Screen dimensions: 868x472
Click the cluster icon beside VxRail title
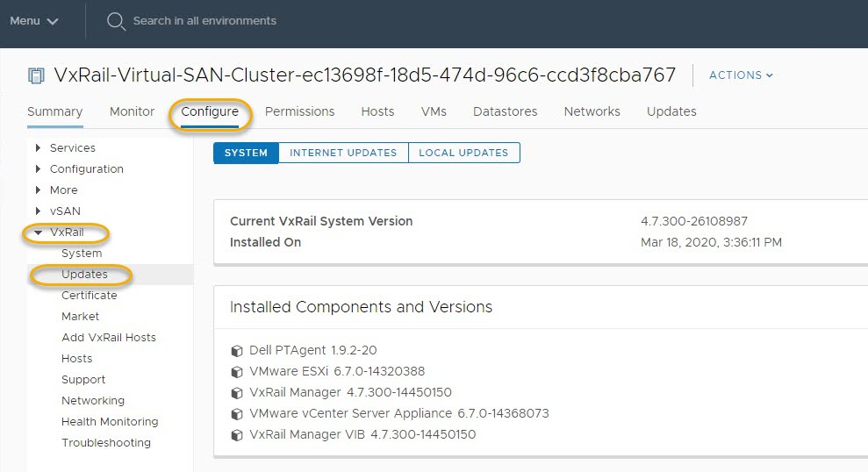(x=36, y=76)
